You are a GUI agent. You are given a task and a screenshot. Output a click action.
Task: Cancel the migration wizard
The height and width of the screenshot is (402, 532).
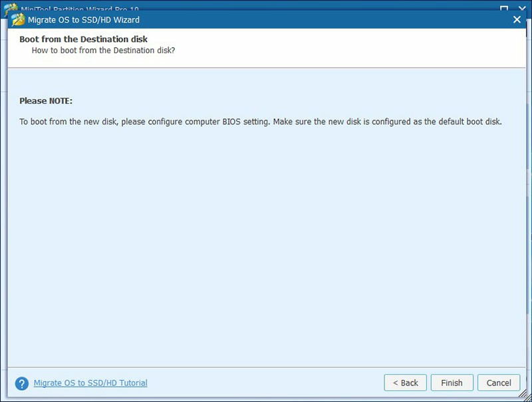[498, 383]
